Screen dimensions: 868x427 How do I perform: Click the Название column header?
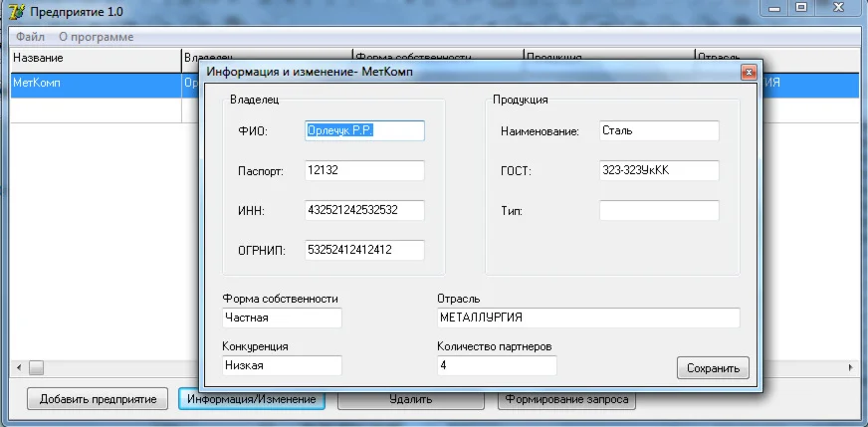tap(97, 58)
